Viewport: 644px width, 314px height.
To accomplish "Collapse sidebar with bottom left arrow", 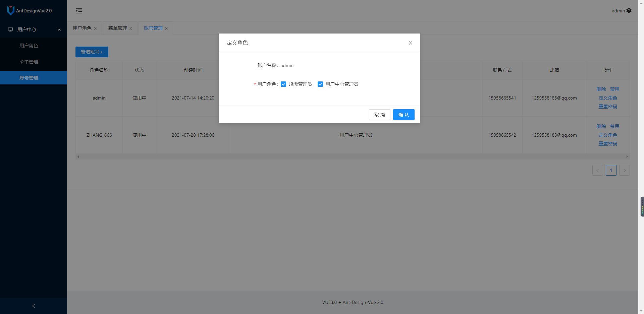I will pos(33,306).
